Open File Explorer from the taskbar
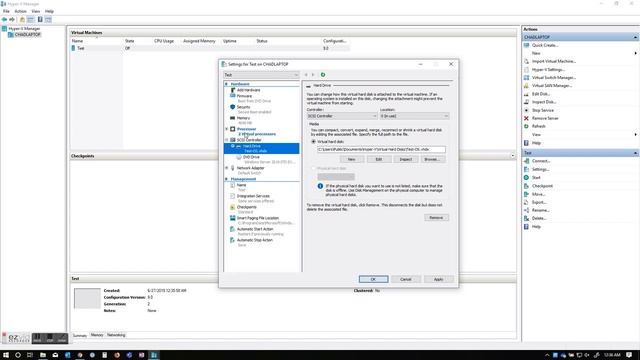The image size is (640, 360). [42, 355]
